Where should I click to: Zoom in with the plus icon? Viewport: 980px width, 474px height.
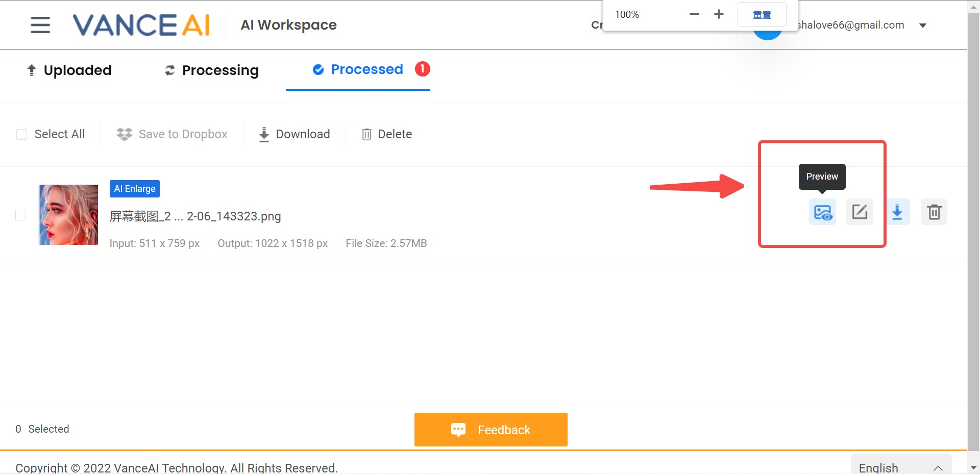[x=719, y=14]
